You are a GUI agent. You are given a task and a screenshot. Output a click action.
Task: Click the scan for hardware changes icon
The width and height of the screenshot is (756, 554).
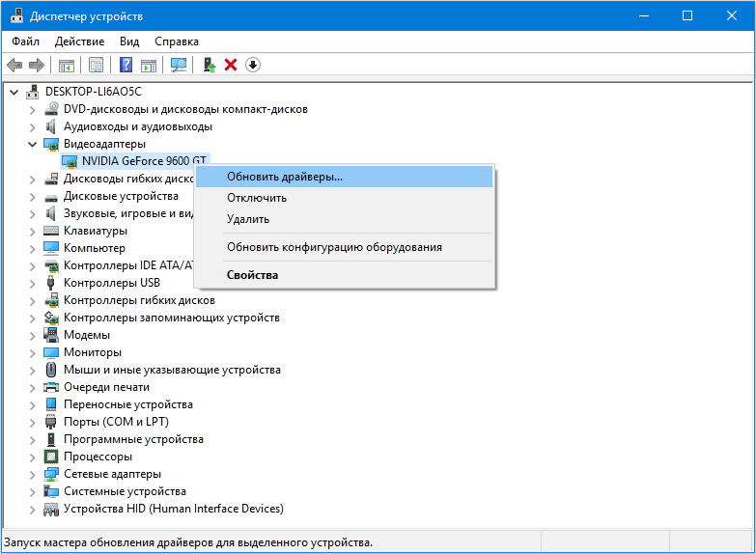pos(179,65)
